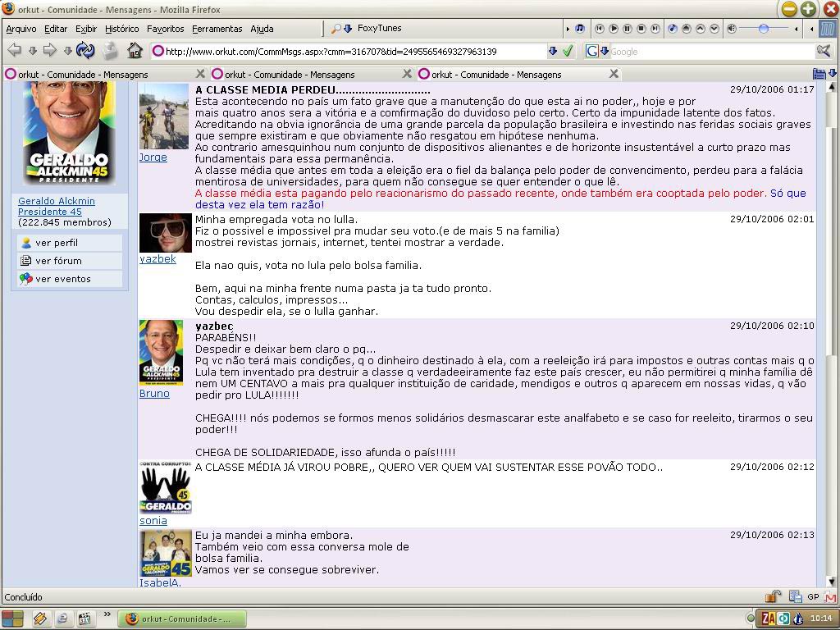The width and height of the screenshot is (840, 630).
Task: Open the Editar menu
Action: (56, 29)
